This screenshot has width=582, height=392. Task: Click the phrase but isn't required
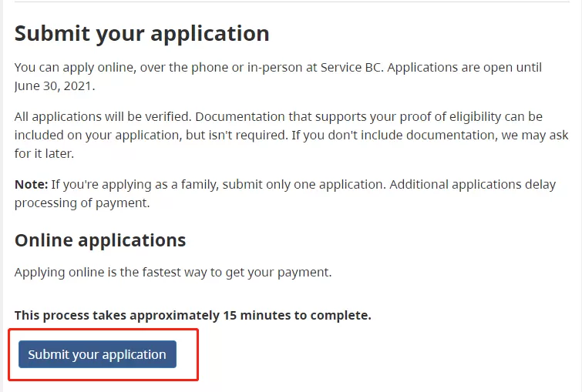(237, 135)
